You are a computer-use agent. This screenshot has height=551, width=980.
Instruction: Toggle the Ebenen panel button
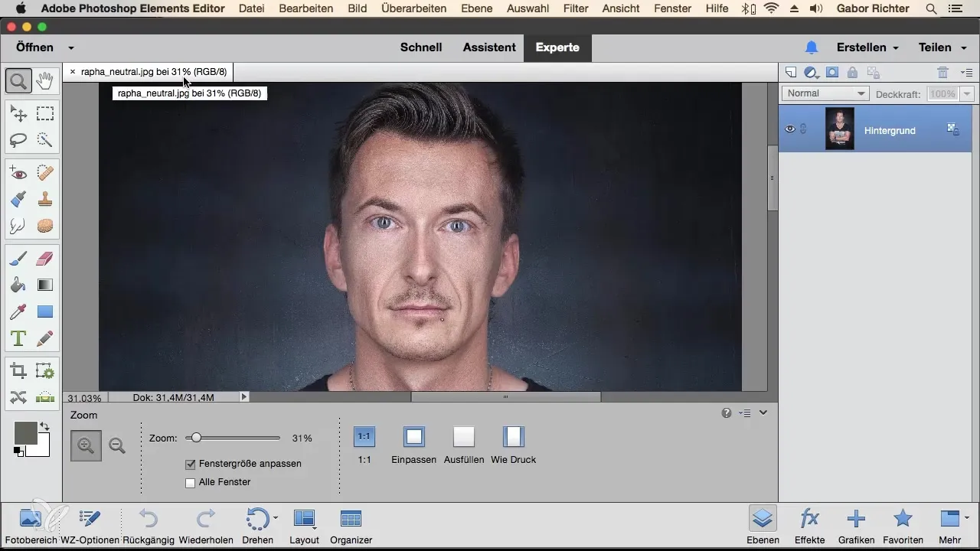(x=762, y=526)
